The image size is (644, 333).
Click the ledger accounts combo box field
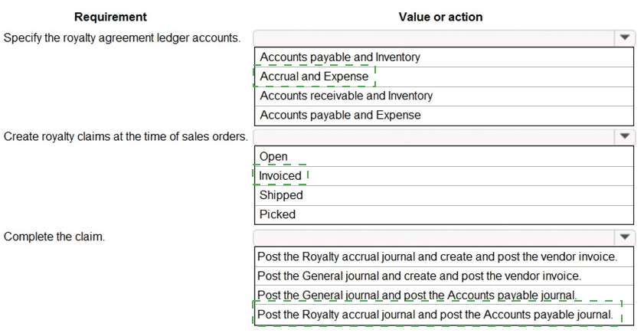click(433, 38)
